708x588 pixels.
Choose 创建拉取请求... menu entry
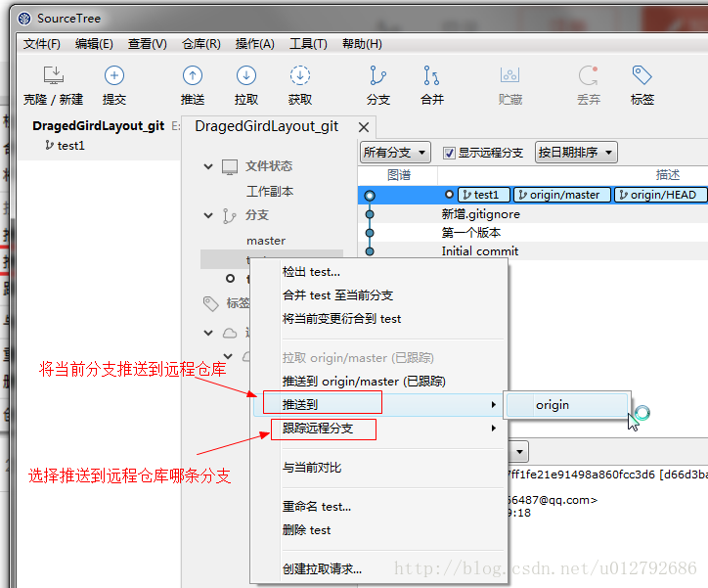tap(378, 569)
